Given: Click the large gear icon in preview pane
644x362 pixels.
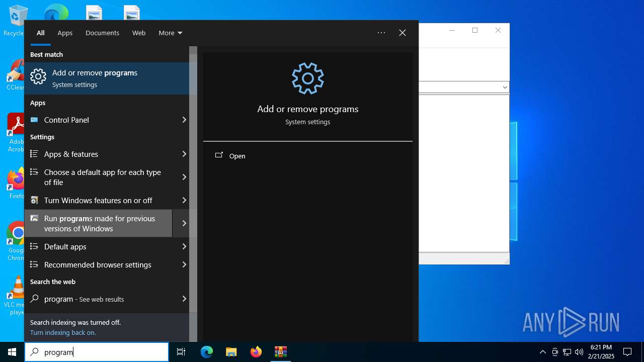Looking at the screenshot, I should pos(307,78).
